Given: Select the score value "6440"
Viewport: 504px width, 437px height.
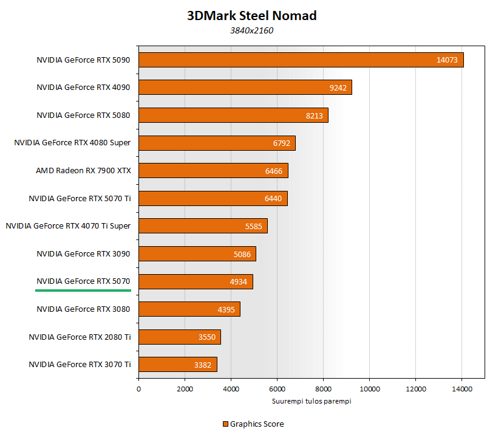Looking at the screenshot, I should point(273,199).
